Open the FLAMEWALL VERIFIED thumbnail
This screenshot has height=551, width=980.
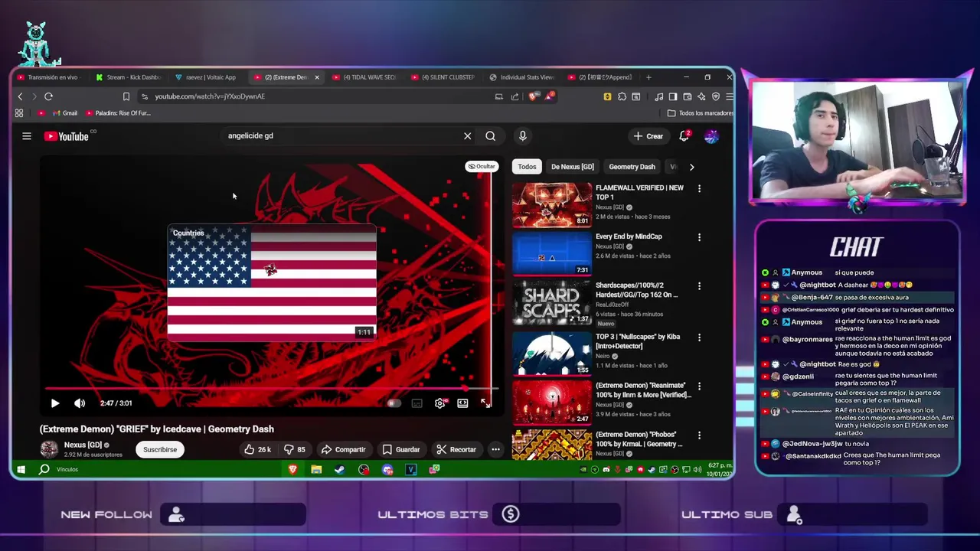click(x=551, y=204)
